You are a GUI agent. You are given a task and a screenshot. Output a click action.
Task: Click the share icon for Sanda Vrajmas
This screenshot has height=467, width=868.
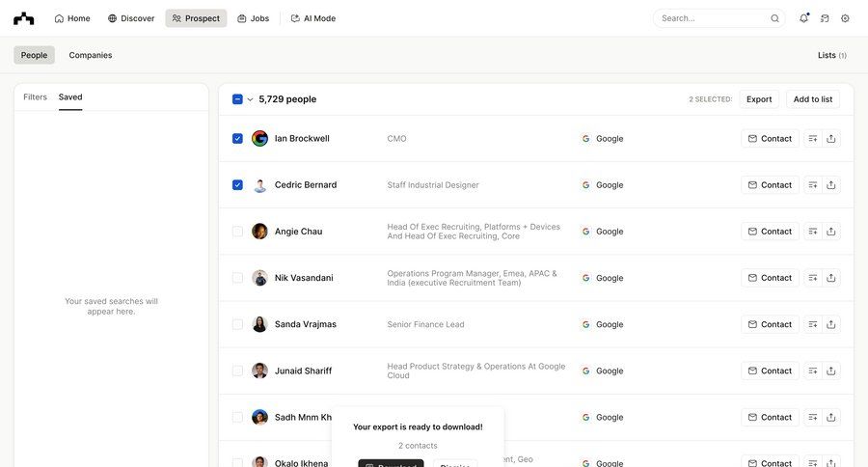(831, 324)
